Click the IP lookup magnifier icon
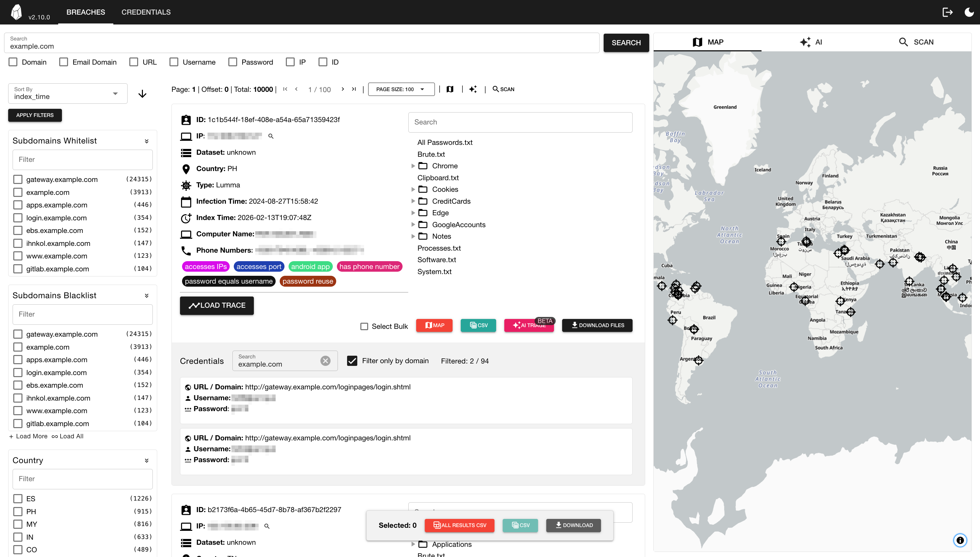The image size is (980, 557). pyautogui.click(x=271, y=136)
